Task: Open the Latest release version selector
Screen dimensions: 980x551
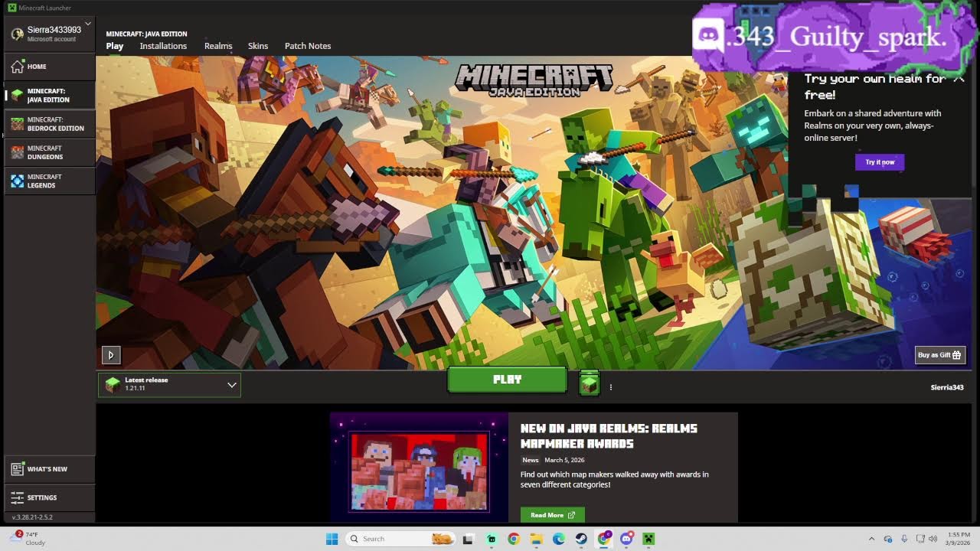Action: tap(169, 384)
